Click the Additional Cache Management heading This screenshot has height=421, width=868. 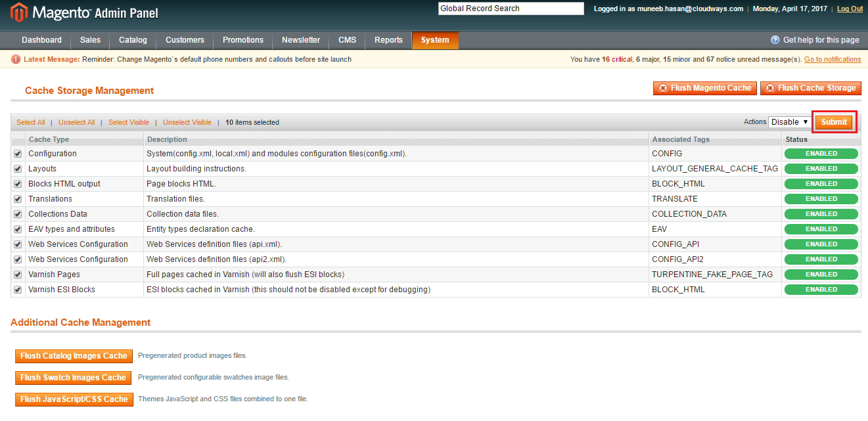pyautogui.click(x=81, y=322)
